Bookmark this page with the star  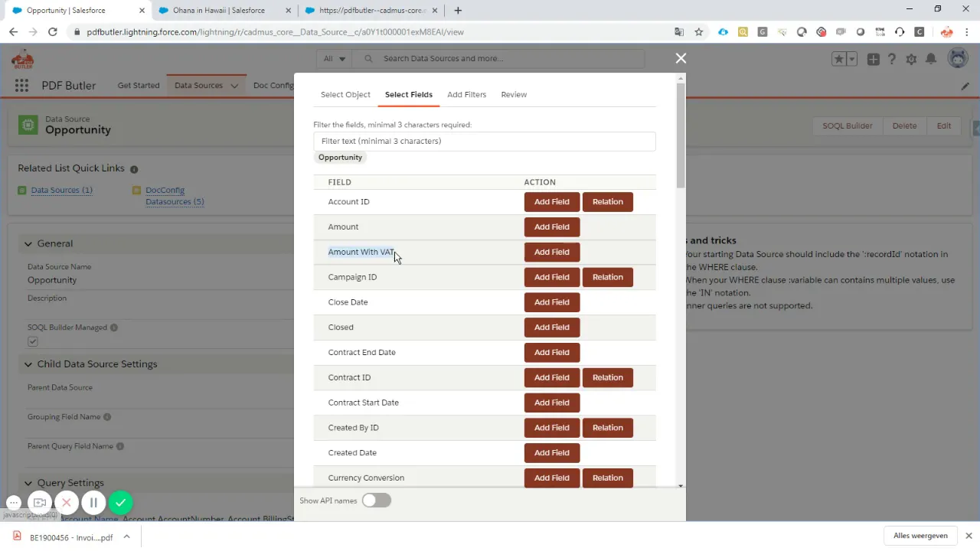(699, 32)
